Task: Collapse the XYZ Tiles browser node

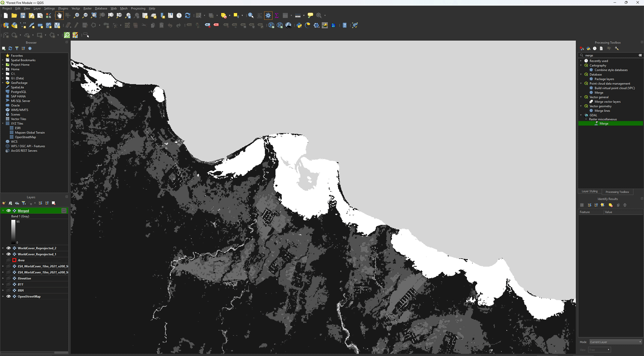Action: point(3,124)
